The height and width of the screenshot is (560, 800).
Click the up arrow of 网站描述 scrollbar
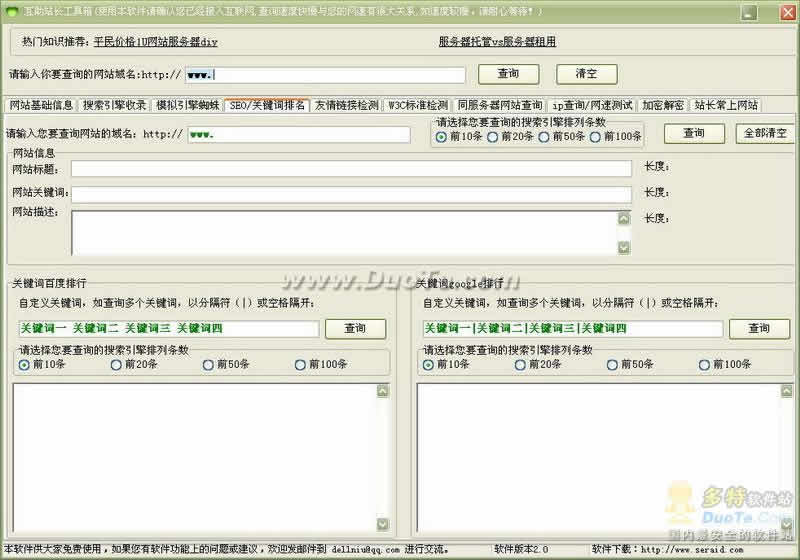(x=623, y=219)
